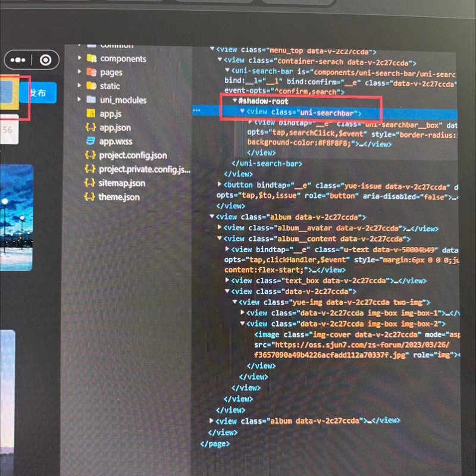Screen dimensions: 476x476
Task: Collapse the yue-img two-img view node
Action: click(234, 302)
